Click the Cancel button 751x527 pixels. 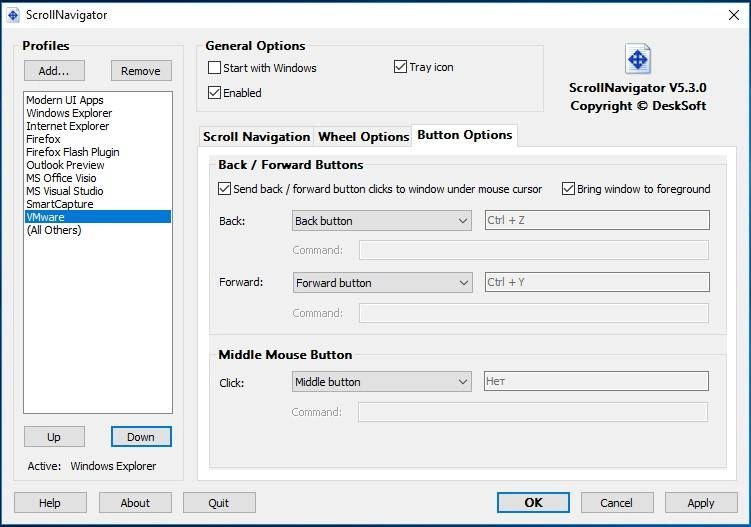[x=617, y=503]
